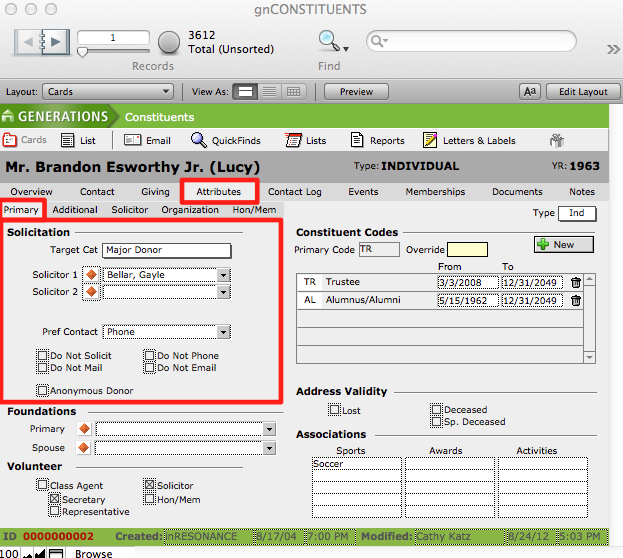Image resolution: width=623 pixels, height=558 pixels.
Task: Enable the Do Not Solicit checkbox
Action: coord(42,356)
